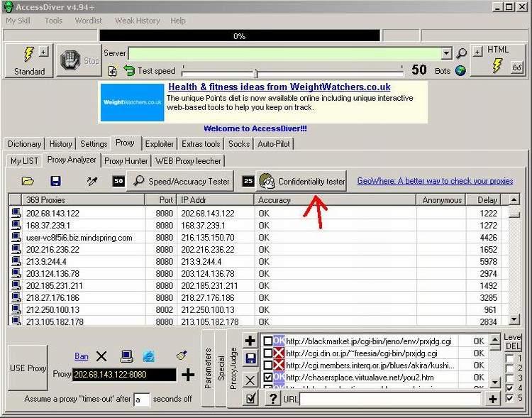Open the proxy list folder icon
This screenshot has height=418, width=532.
coord(28,182)
